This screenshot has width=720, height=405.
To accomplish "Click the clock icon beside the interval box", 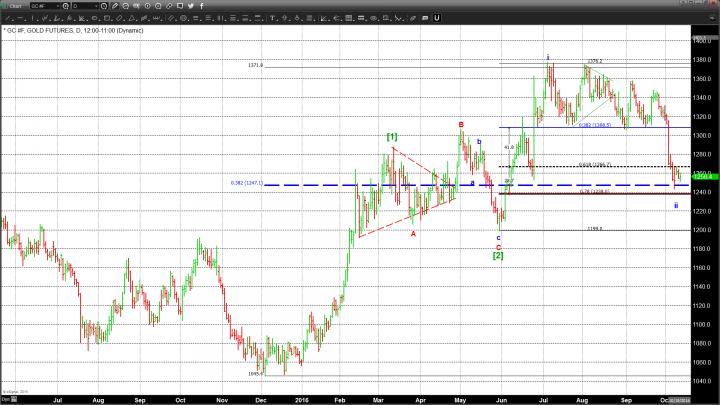I will click(x=104, y=6).
